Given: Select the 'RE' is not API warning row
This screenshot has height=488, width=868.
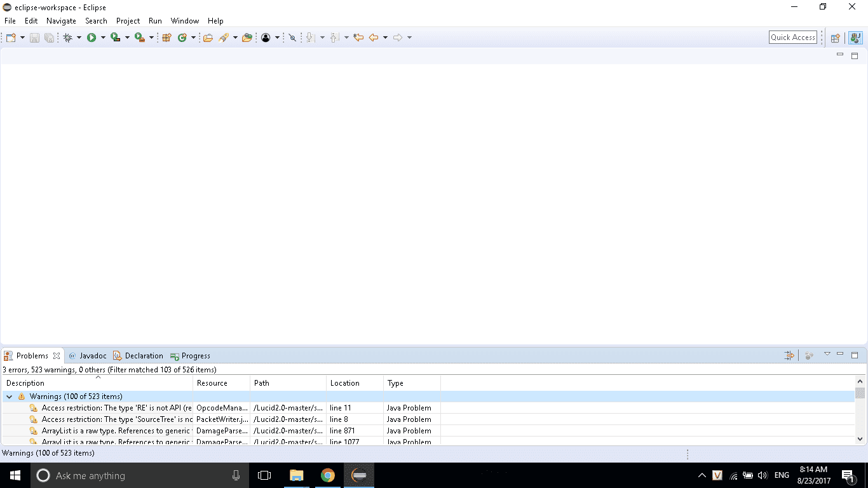Looking at the screenshot, I should tap(428, 408).
